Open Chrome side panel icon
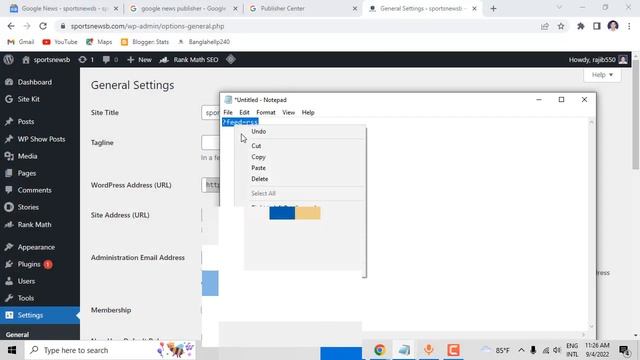The height and width of the screenshot is (360, 640). click(596, 26)
